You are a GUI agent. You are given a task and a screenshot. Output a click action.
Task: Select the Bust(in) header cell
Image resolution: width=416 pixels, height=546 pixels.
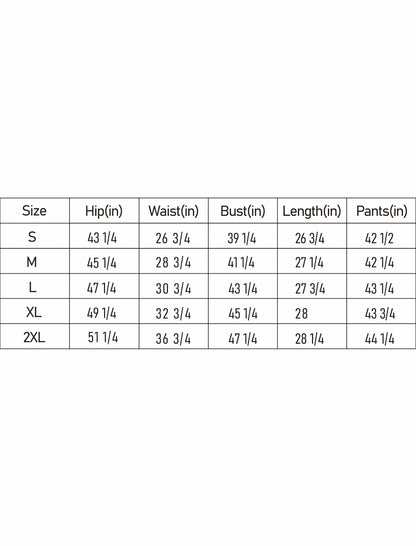click(x=243, y=211)
